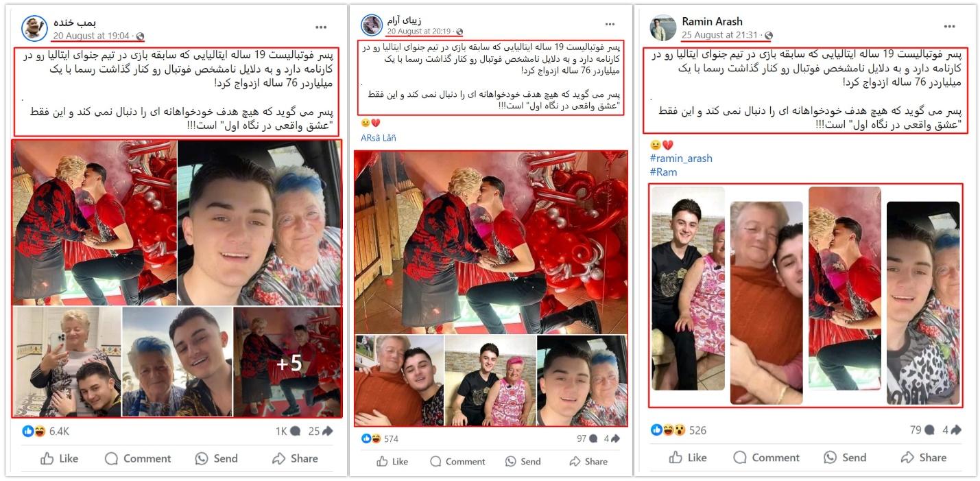
Task: Open tagged name ARsã Lâñ
Action: click(378, 138)
